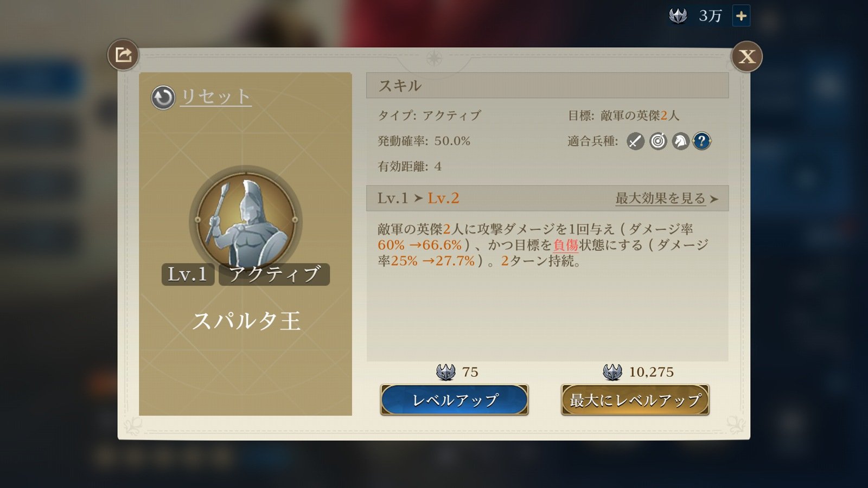868x488 pixels.
Task: Click the crown icon next to cost 10,275
Action: pos(612,372)
